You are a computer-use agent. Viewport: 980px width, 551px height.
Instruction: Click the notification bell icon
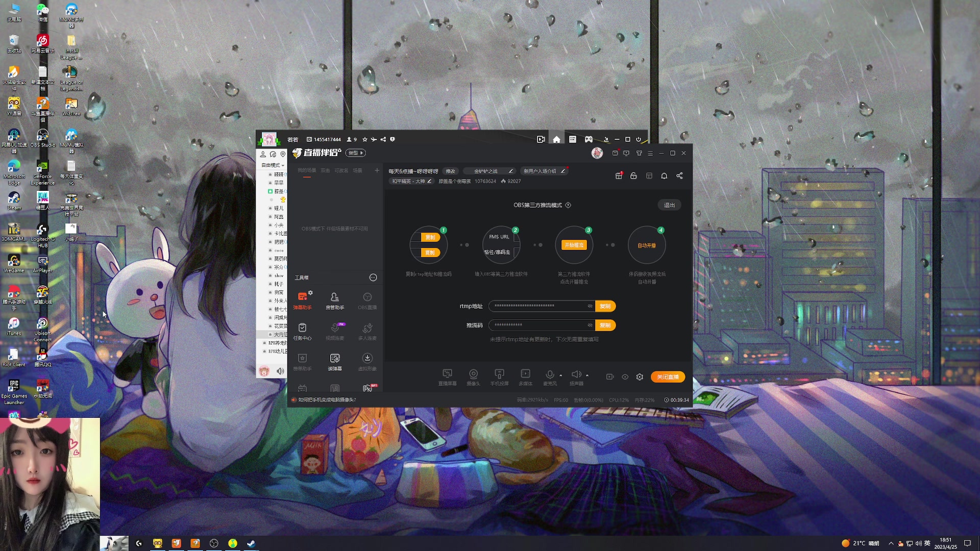664,176
